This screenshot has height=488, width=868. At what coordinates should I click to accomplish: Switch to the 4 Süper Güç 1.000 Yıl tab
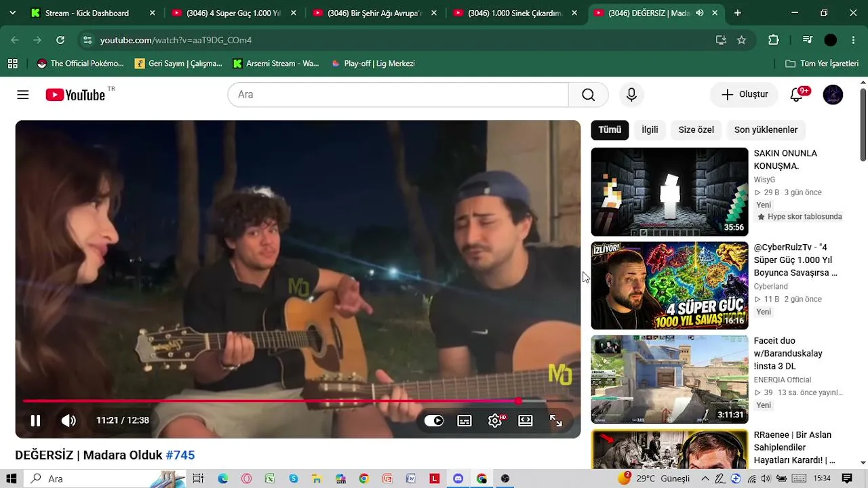point(233,13)
